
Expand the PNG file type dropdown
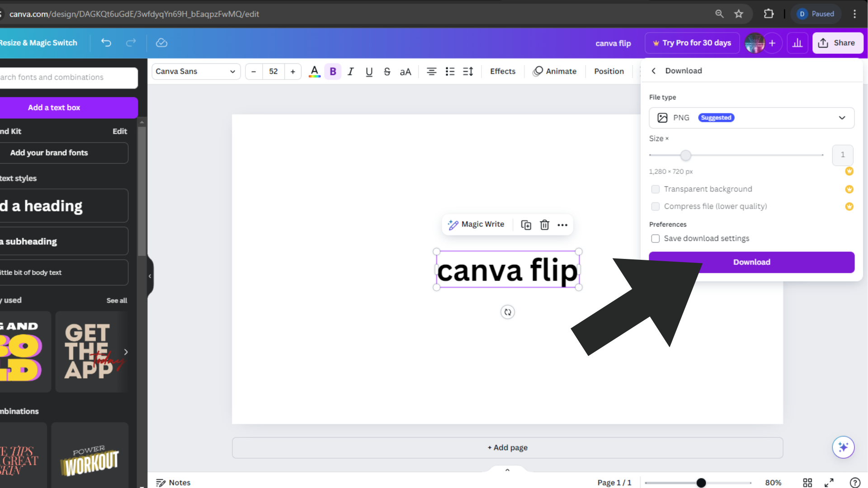tap(751, 118)
